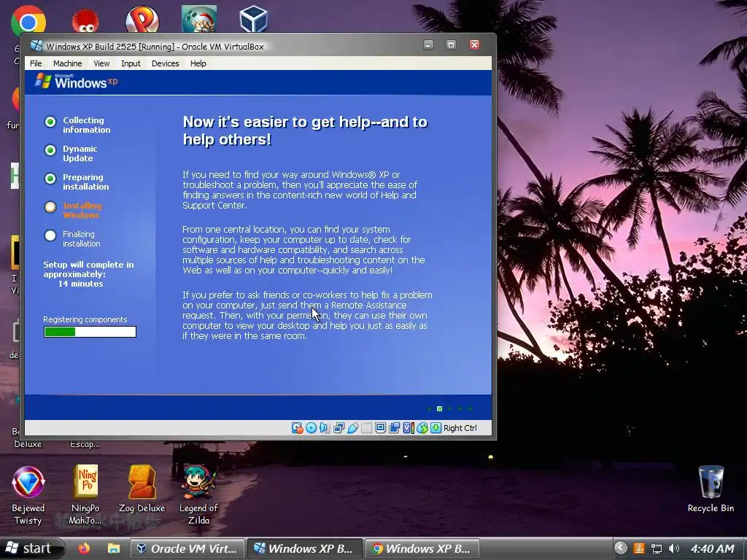Click the green arrow keyboard capture icon
The height and width of the screenshot is (560, 747).
point(436,427)
